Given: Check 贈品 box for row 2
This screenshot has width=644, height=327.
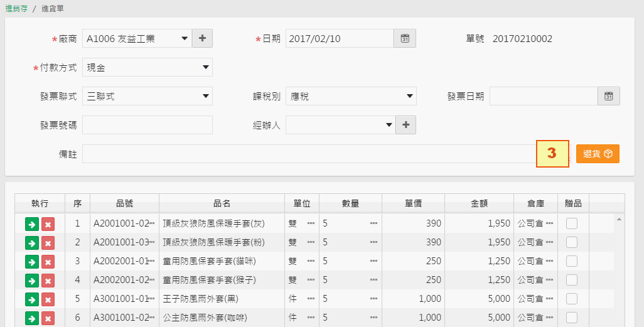Looking at the screenshot, I should pyautogui.click(x=572, y=242).
